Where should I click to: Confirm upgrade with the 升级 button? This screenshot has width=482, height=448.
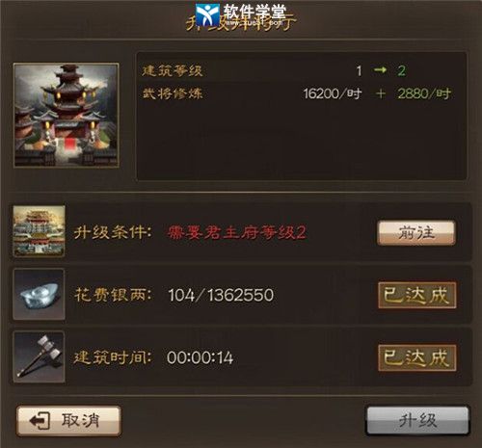pyautogui.click(x=417, y=421)
